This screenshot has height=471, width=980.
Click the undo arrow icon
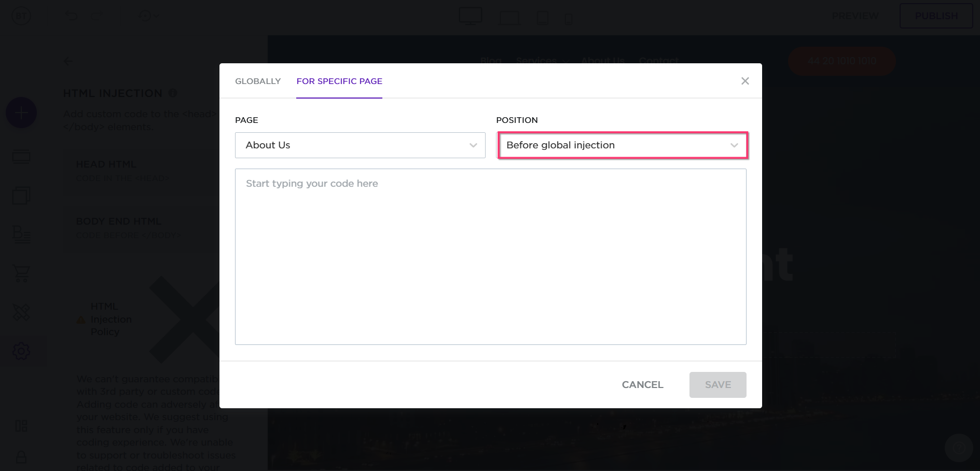point(71,16)
